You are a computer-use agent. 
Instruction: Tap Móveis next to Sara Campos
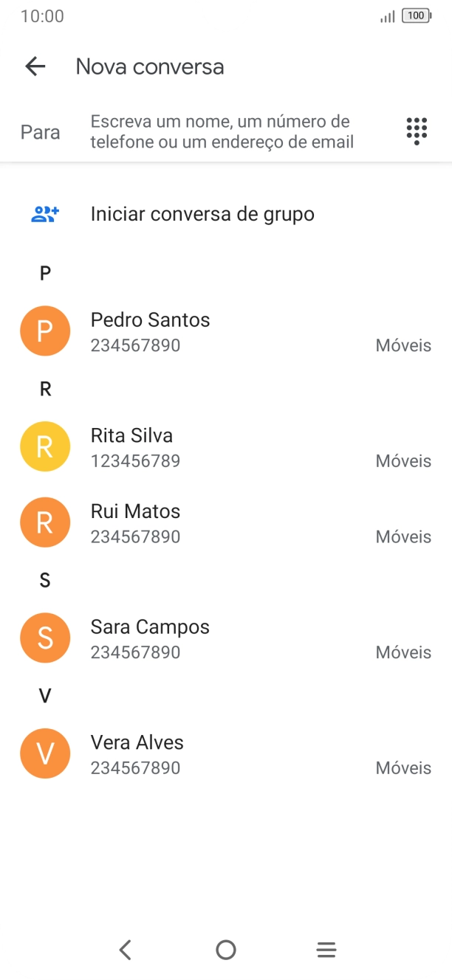click(x=403, y=652)
